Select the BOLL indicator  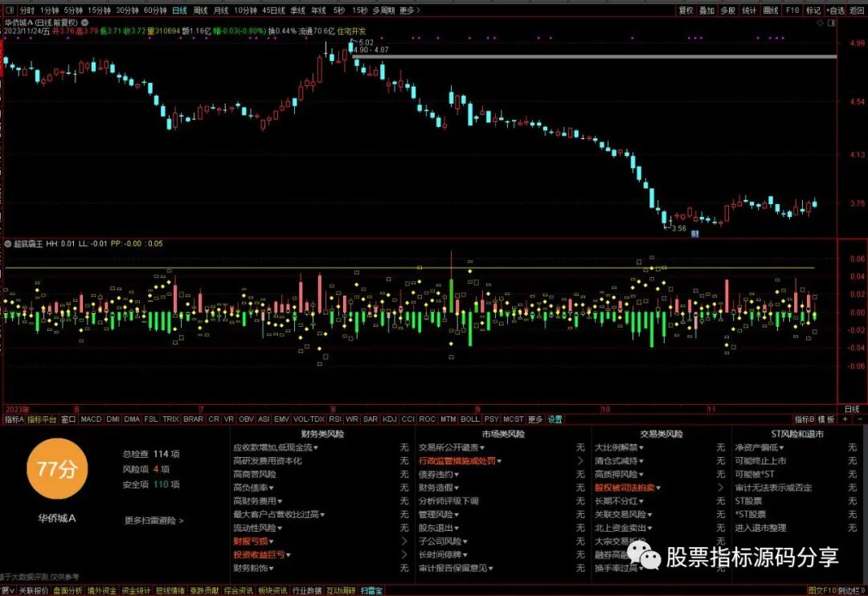click(x=470, y=419)
